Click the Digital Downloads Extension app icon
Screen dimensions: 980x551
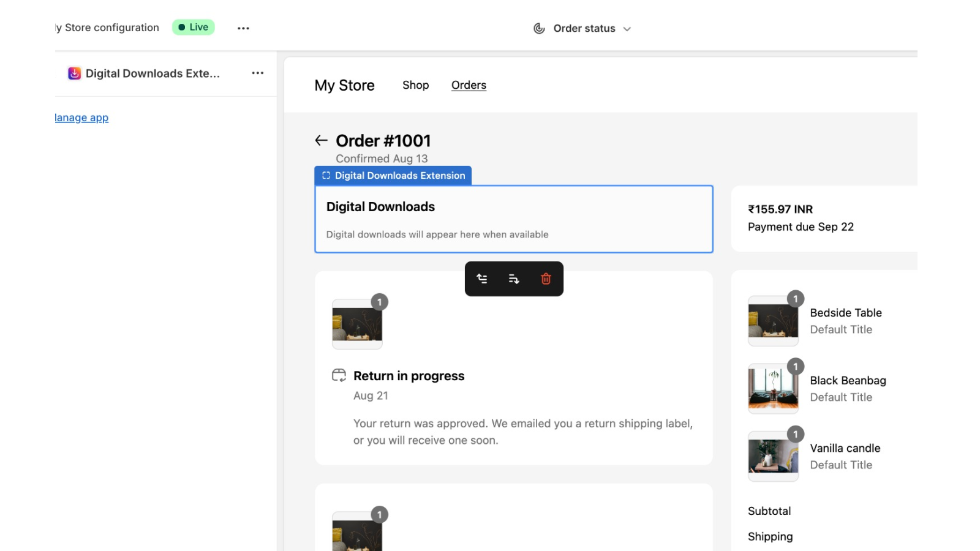point(74,73)
